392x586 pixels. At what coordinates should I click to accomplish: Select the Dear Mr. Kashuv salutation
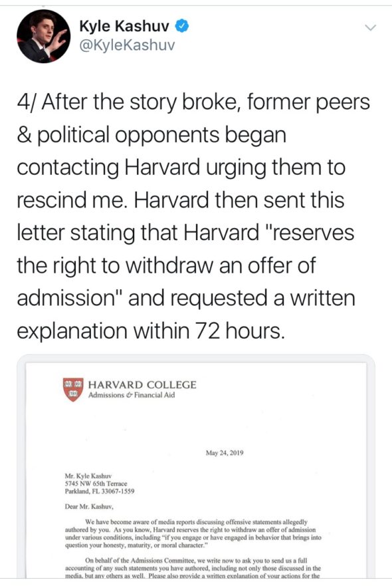89,507
